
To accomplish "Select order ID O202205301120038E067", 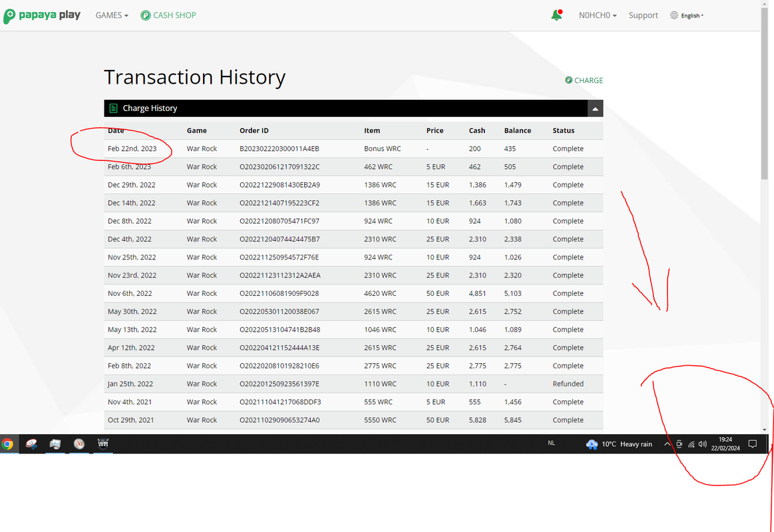I will pyautogui.click(x=280, y=312).
